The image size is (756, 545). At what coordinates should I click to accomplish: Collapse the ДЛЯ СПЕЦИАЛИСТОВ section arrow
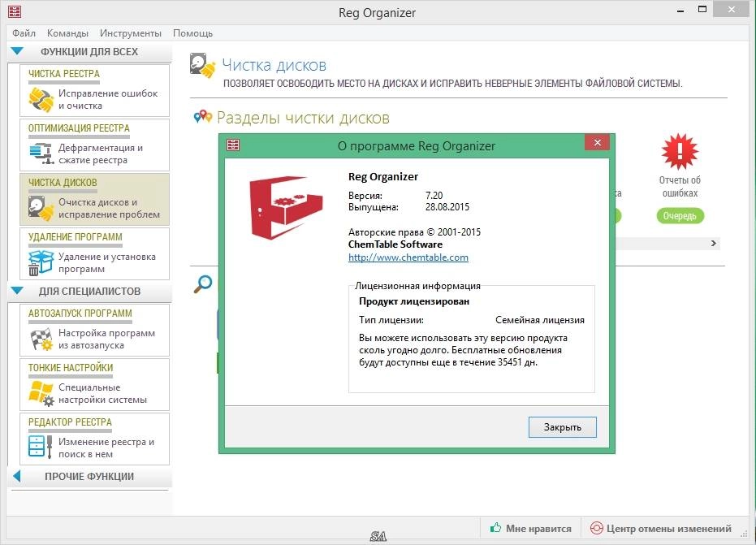[x=17, y=291]
